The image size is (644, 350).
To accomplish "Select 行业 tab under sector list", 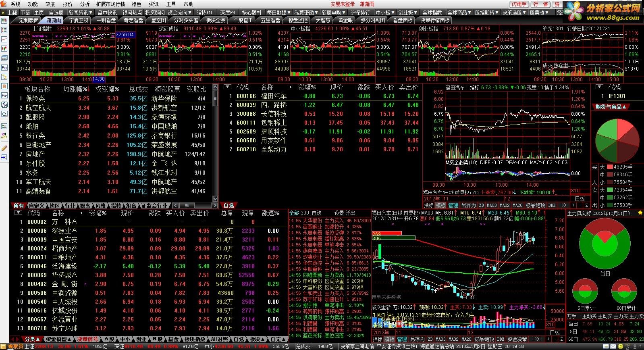I will click(x=70, y=206).
